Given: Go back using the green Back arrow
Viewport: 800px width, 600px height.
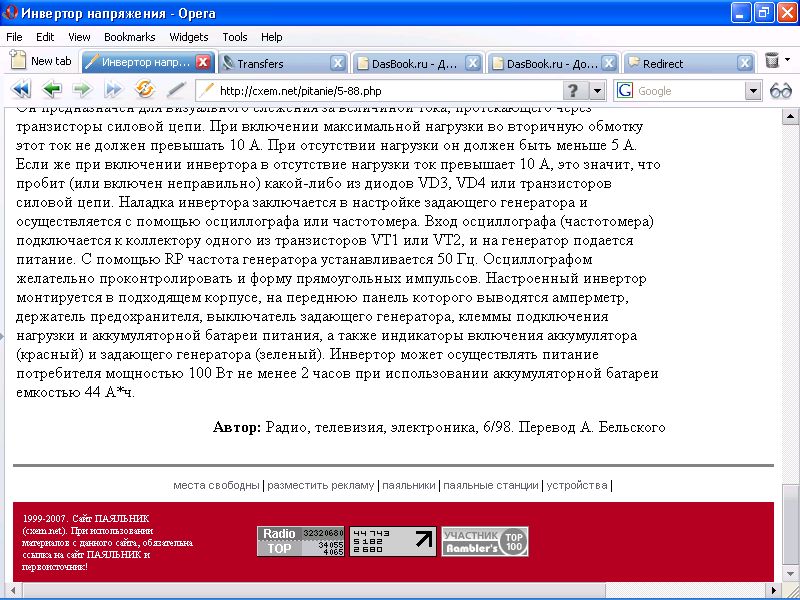Looking at the screenshot, I should pyautogui.click(x=52, y=90).
